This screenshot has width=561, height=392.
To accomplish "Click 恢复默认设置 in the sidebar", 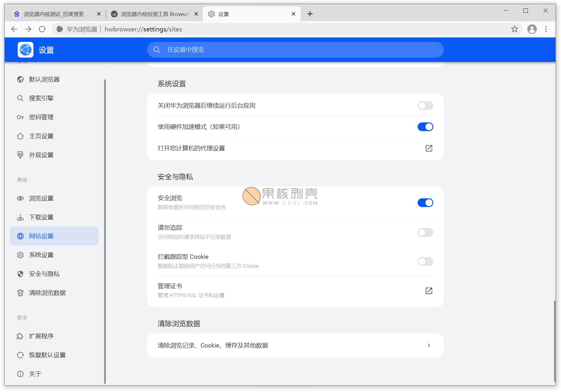I will (47, 355).
